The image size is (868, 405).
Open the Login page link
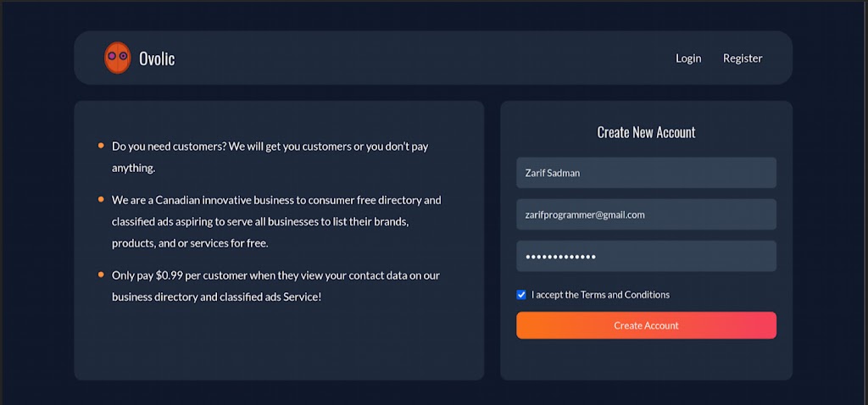coord(688,58)
